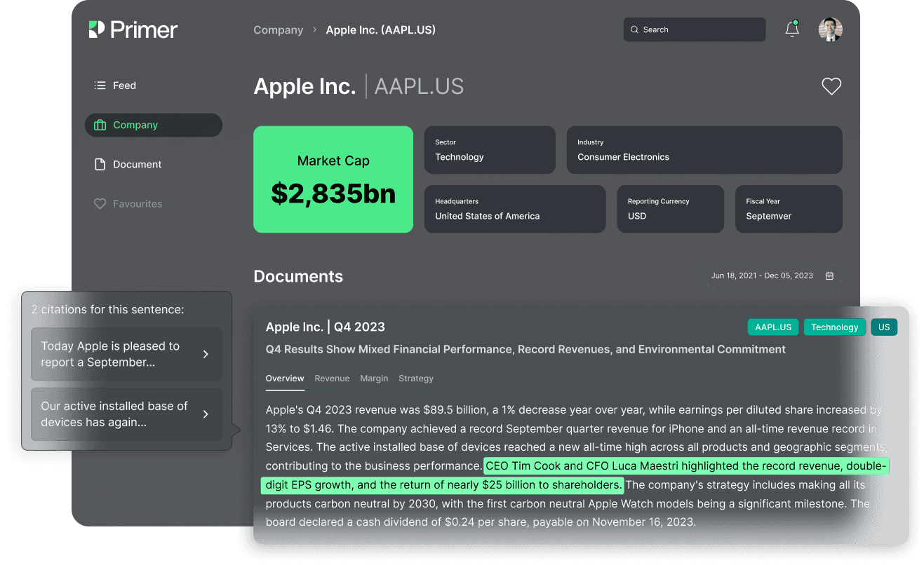
Task: Click the search magnifier icon
Action: [x=635, y=29]
